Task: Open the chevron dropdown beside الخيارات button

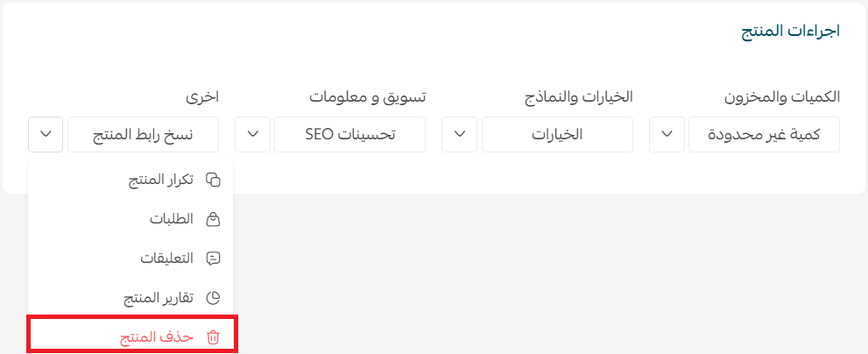Action: [460, 135]
